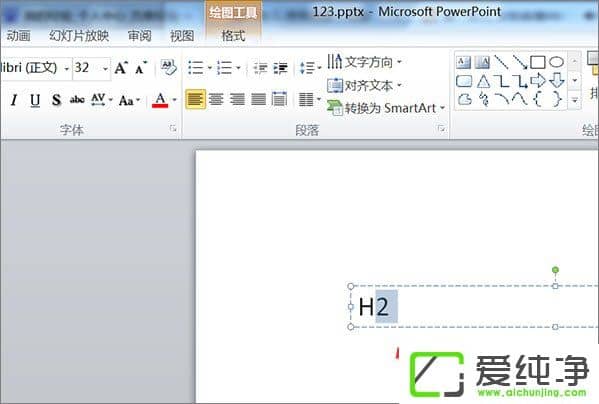This screenshot has width=599, height=404.
Task: Select the right block arrow shape
Action: (x=538, y=81)
